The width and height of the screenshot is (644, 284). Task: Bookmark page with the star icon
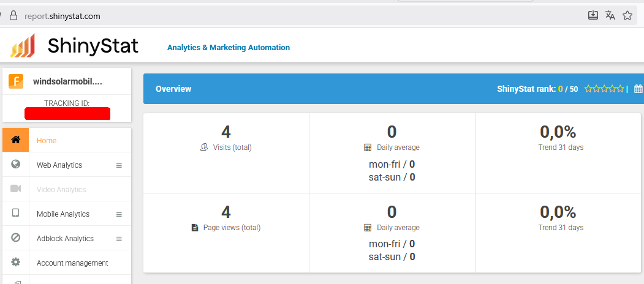tap(627, 16)
